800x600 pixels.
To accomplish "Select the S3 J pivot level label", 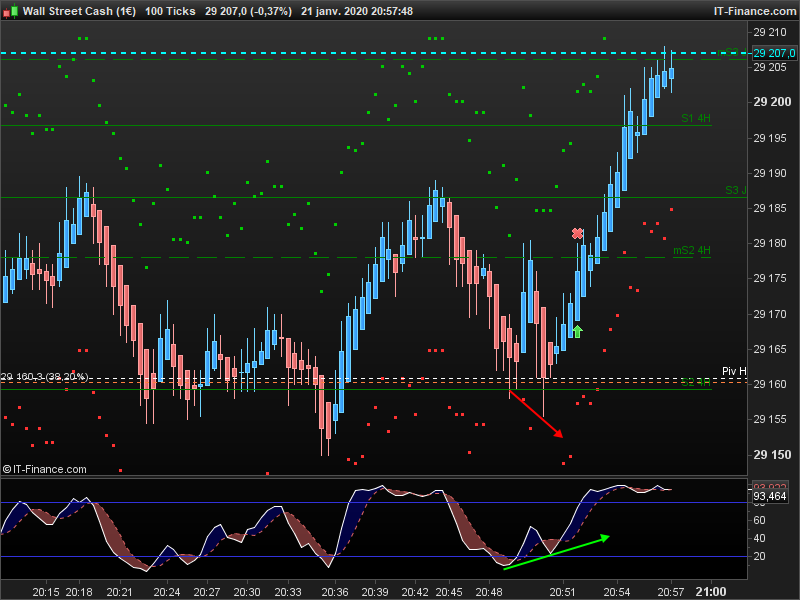I will coord(736,190).
